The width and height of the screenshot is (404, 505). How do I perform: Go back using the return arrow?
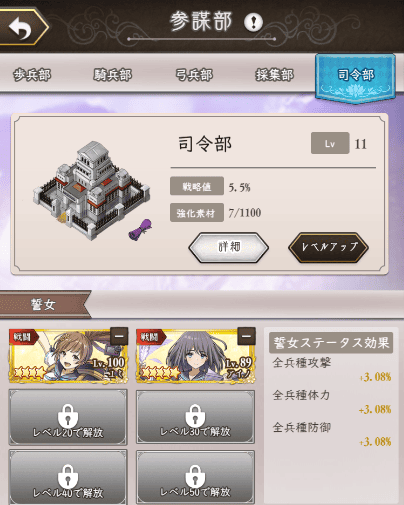point(22,27)
